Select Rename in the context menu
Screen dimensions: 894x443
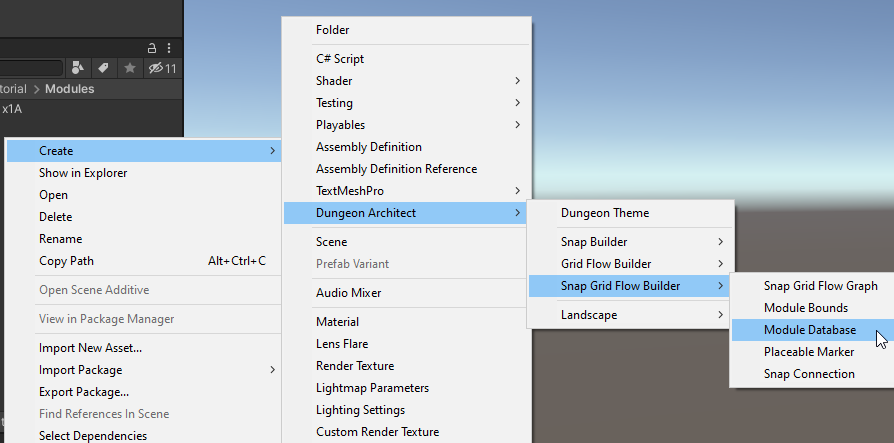click(144, 239)
